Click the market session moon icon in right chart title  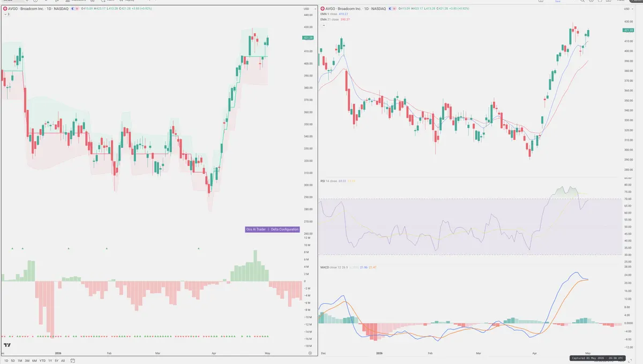click(391, 9)
